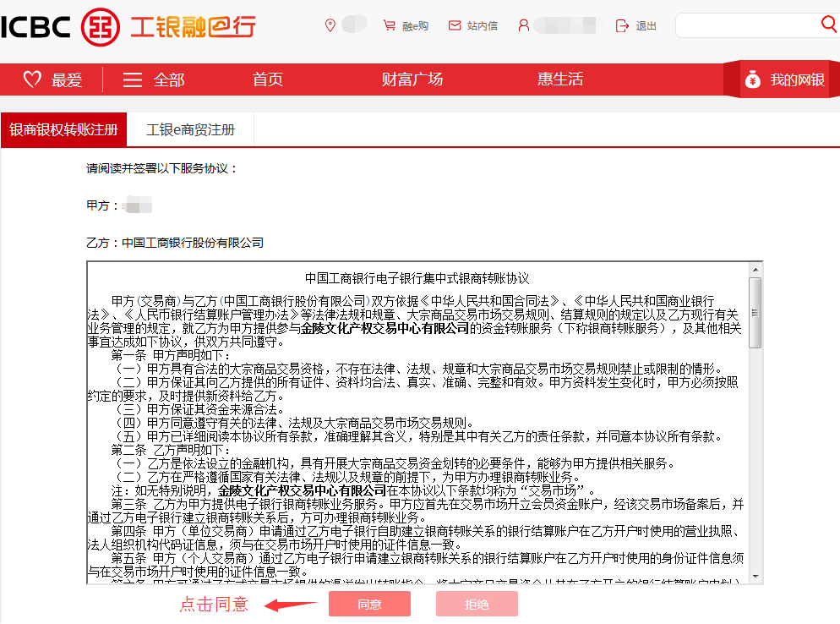
Task: Click the line （一）甲方具有合法的大宗商品交易资格
Action: (419, 369)
